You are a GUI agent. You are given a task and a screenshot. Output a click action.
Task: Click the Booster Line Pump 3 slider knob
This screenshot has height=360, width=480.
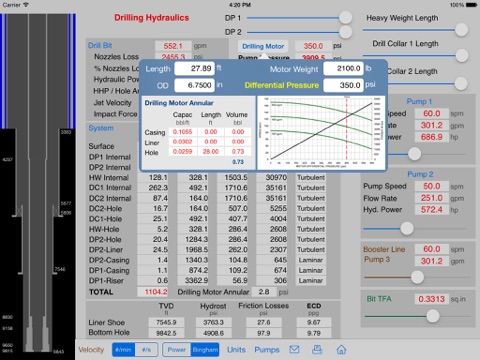coord(417,277)
